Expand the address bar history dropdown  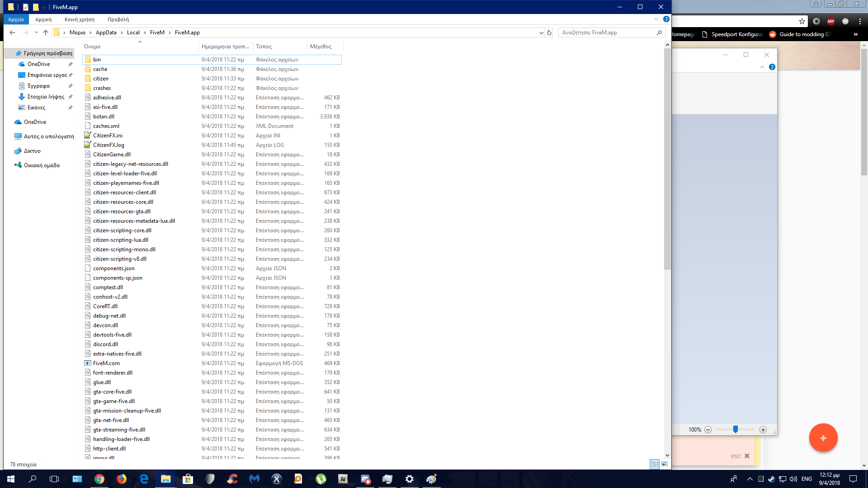click(541, 33)
